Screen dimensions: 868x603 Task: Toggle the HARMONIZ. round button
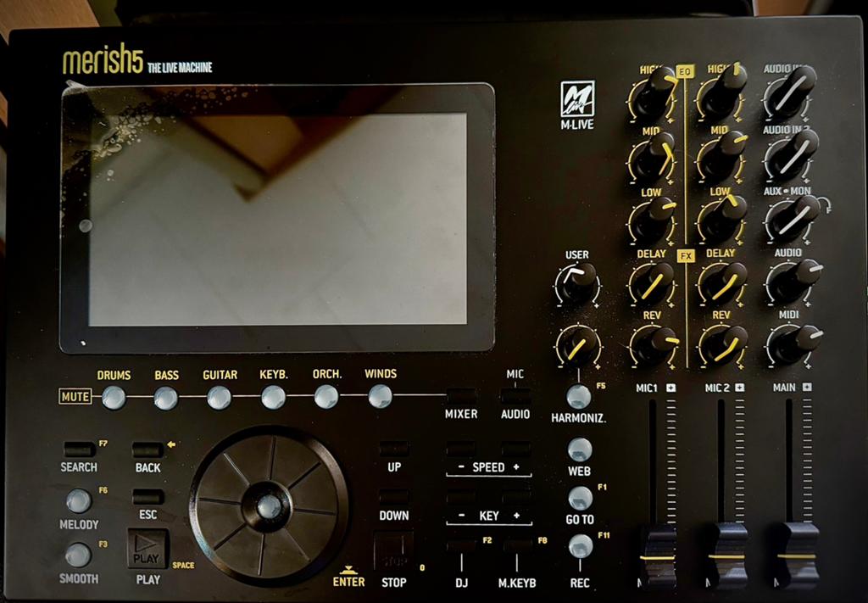[x=579, y=396]
